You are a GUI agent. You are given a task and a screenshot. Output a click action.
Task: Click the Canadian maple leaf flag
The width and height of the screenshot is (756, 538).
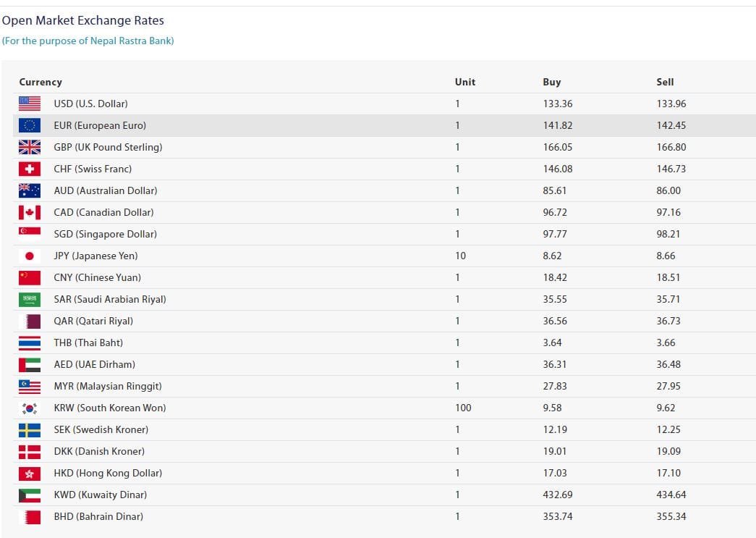click(30, 212)
